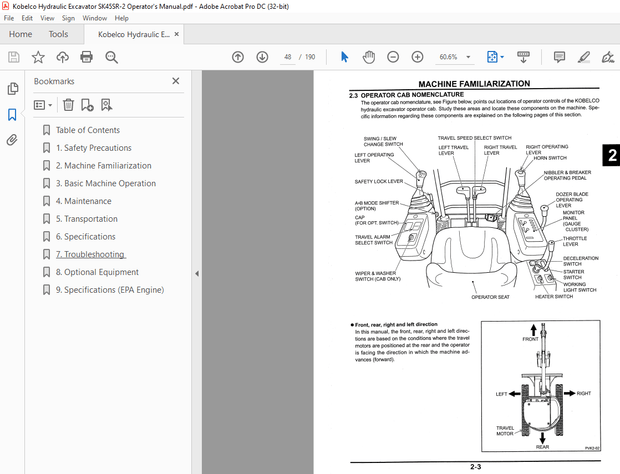
Task: Click the upload to cloud icon
Action: pos(61,57)
